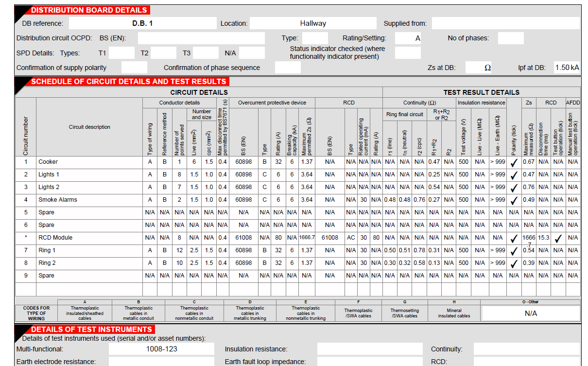
Task: Click the Confirmation of supply polarity box
Action: (x=134, y=68)
